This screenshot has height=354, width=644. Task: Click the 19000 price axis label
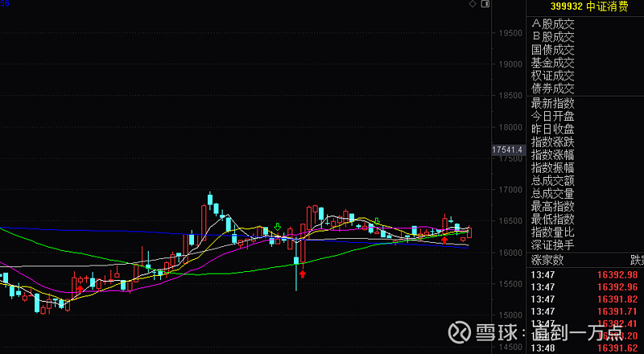click(510, 64)
